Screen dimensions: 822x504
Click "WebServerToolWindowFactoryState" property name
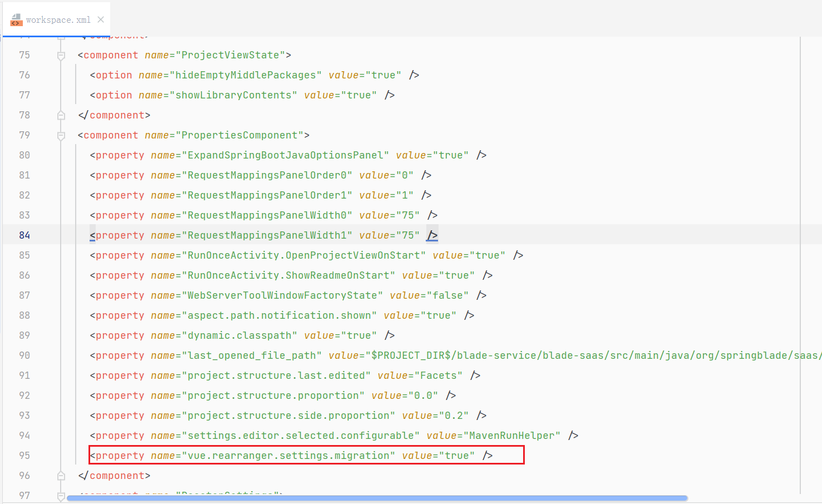(282, 295)
